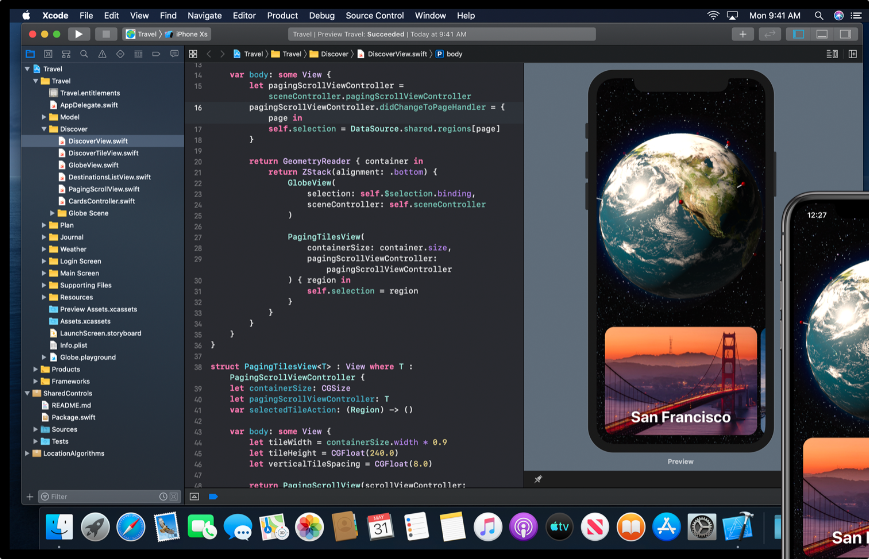Open the Editor menu

[244, 16]
